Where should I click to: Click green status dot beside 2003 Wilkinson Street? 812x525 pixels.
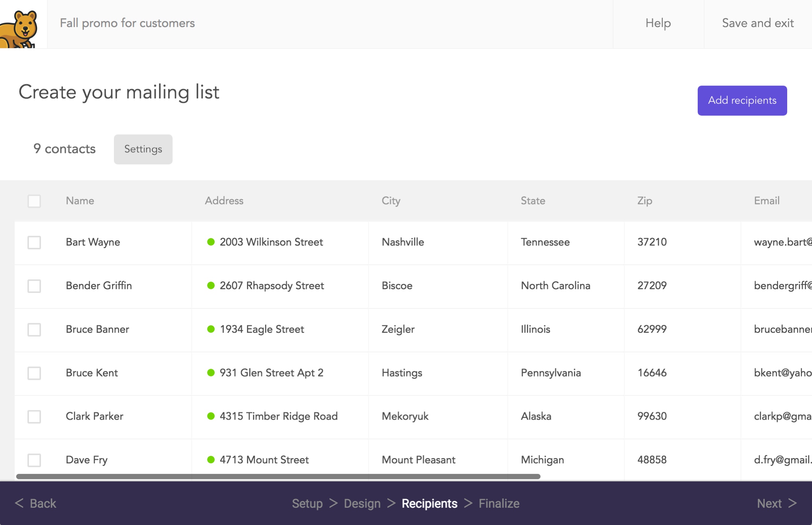point(211,242)
